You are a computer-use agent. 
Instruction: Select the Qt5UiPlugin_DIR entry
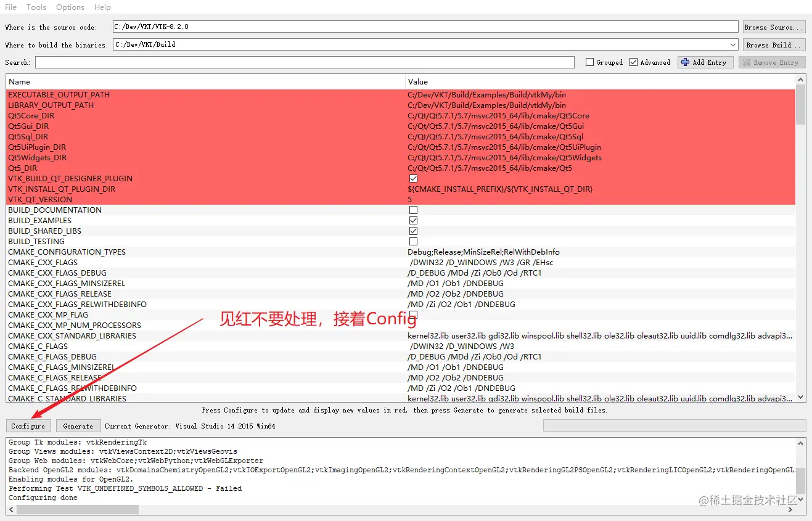pos(37,147)
